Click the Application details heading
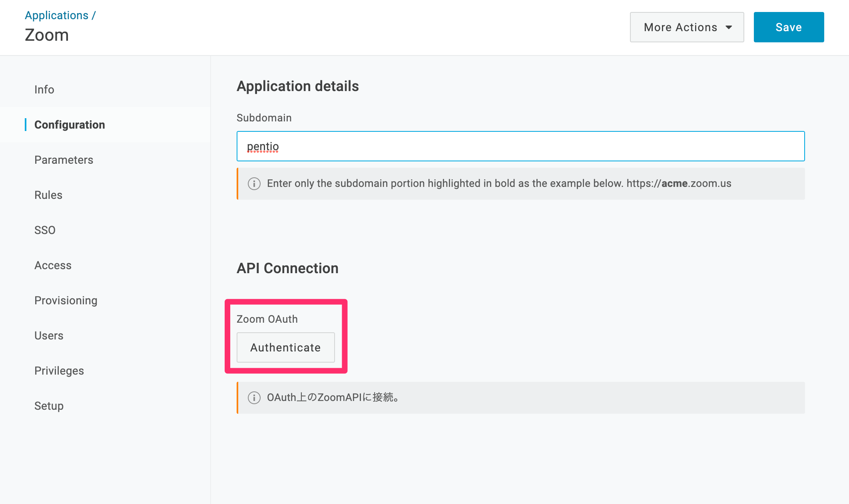Image resolution: width=849 pixels, height=504 pixels. point(298,86)
